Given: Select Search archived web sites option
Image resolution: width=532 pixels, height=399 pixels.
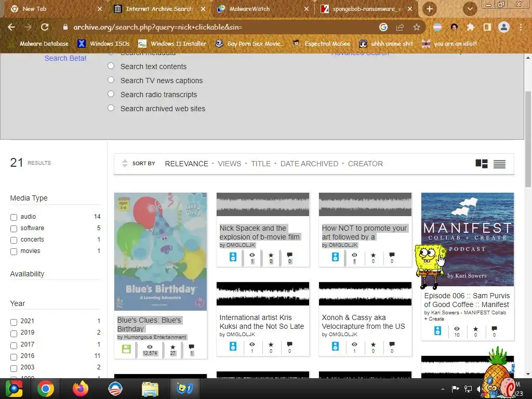Looking at the screenshot, I should (x=111, y=108).
